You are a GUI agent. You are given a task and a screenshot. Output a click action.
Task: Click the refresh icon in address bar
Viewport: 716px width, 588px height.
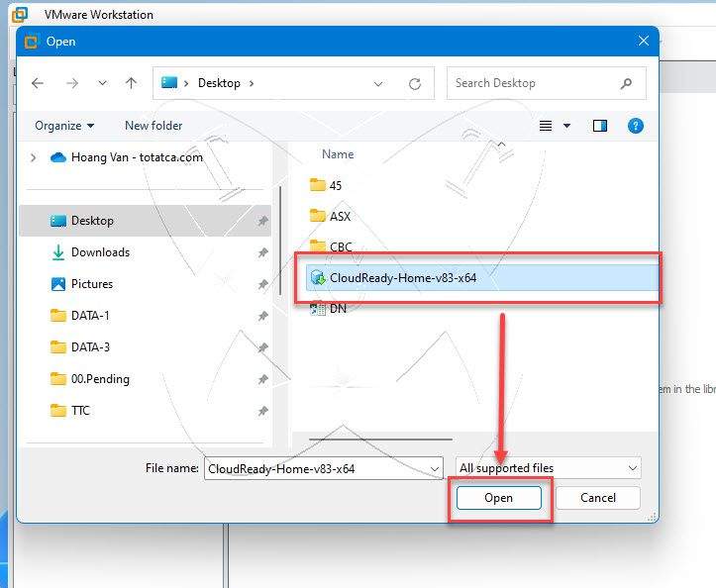point(415,83)
